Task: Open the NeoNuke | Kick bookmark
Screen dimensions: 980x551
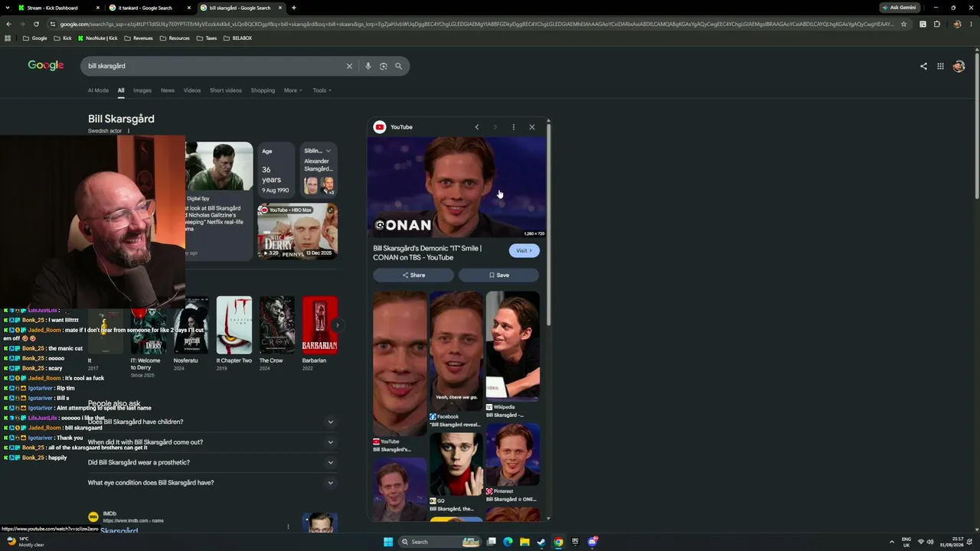Action: coord(98,38)
